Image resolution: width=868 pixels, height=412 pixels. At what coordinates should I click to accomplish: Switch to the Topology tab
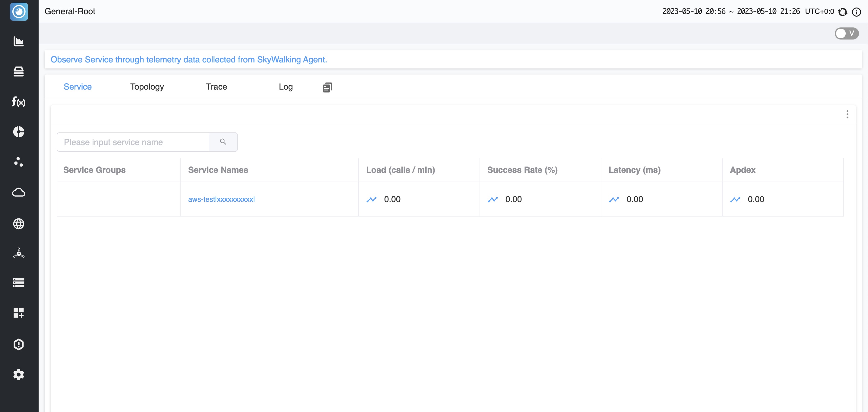147,87
